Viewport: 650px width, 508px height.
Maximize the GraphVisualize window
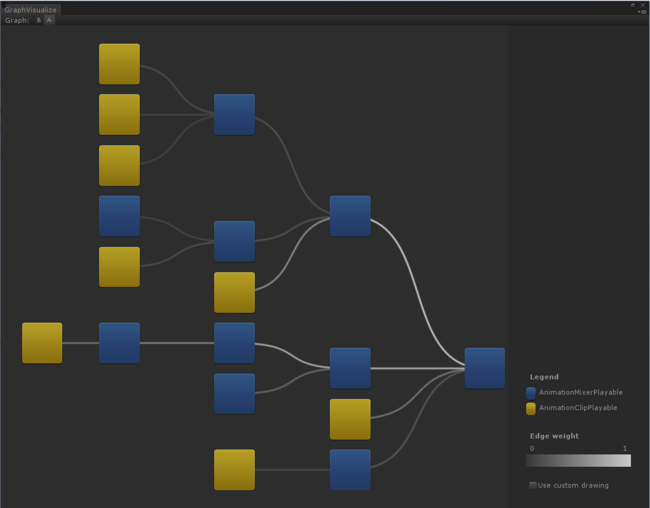[633, 5]
